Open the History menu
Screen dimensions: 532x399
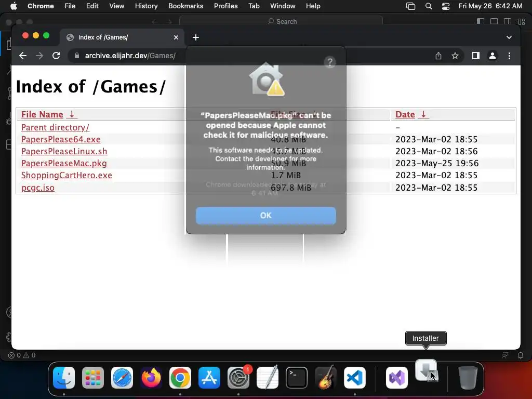[146, 6]
